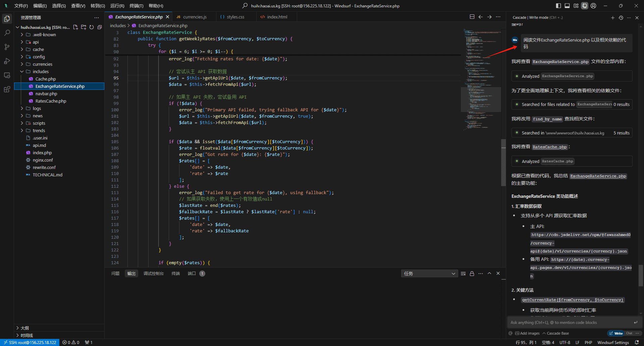Open customize layout icon in title bar

click(x=576, y=6)
